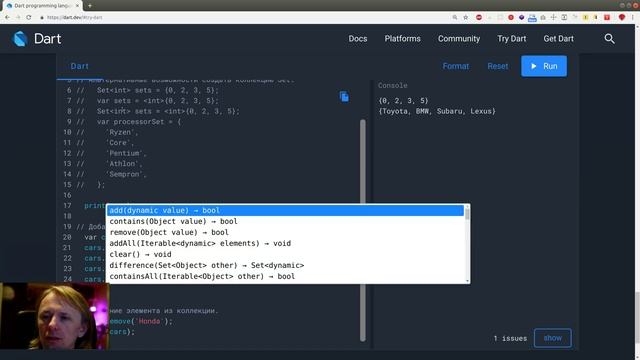This screenshot has height=360, width=640.
Task: Click the Dart logo icon
Action: 20,39
